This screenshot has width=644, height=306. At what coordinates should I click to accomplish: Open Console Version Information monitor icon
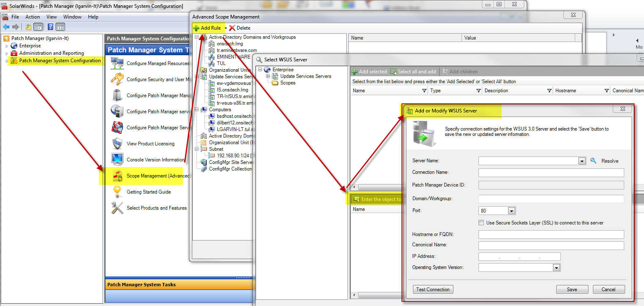coord(117,159)
